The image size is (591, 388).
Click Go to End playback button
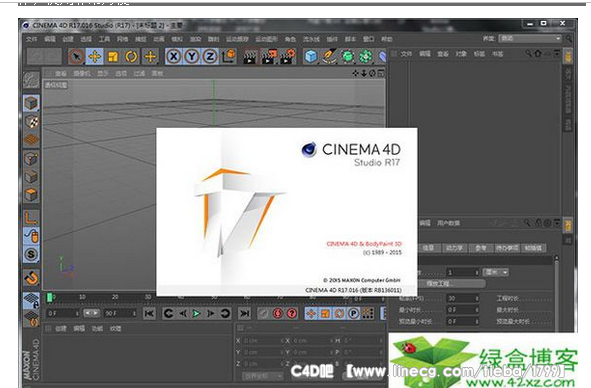coord(244,313)
